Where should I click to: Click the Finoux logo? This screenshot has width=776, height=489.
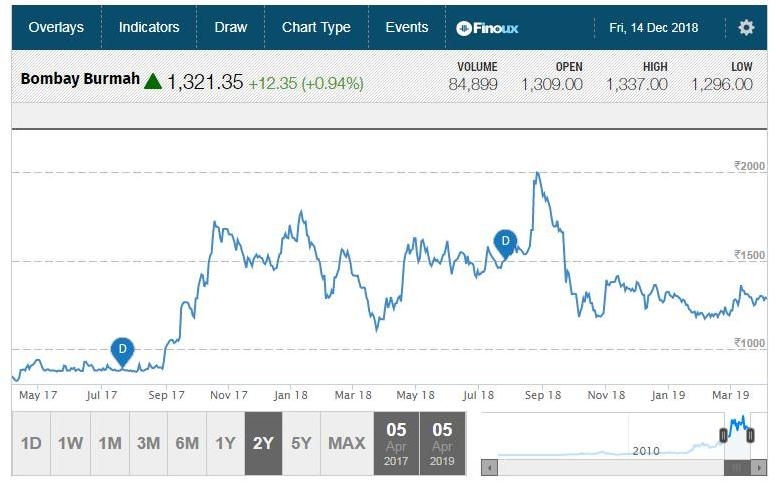tap(487, 28)
